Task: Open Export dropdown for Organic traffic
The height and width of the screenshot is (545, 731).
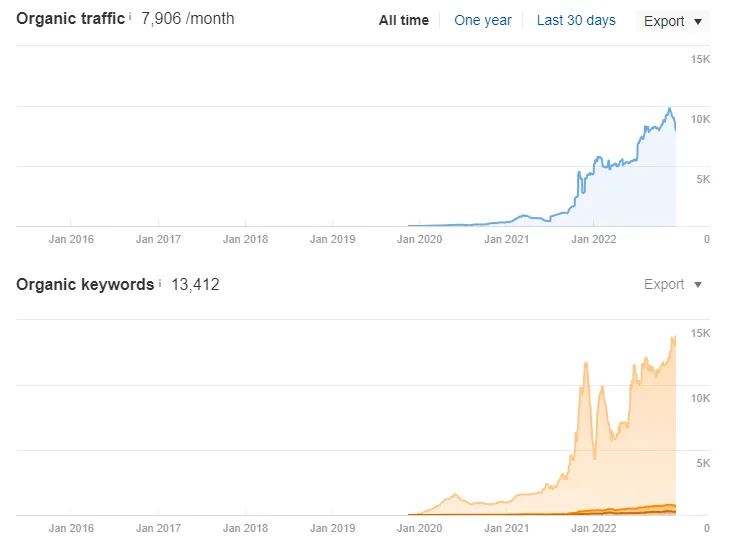Action: click(x=673, y=21)
